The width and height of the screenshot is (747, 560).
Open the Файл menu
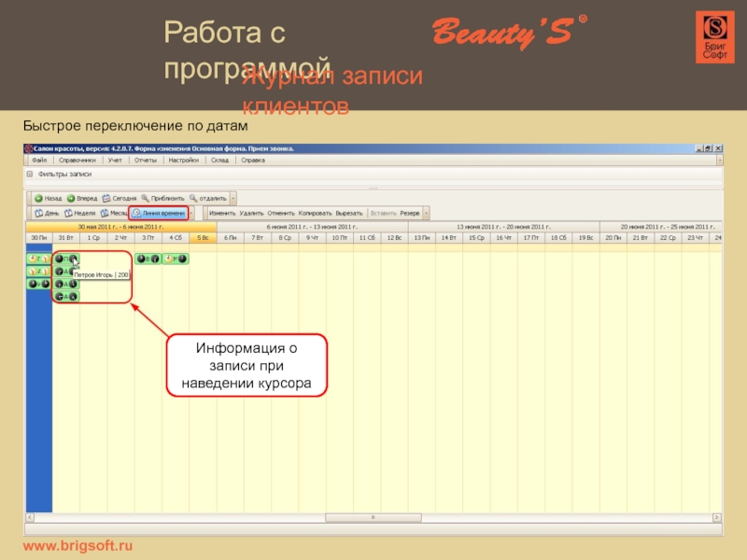[x=39, y=160]
